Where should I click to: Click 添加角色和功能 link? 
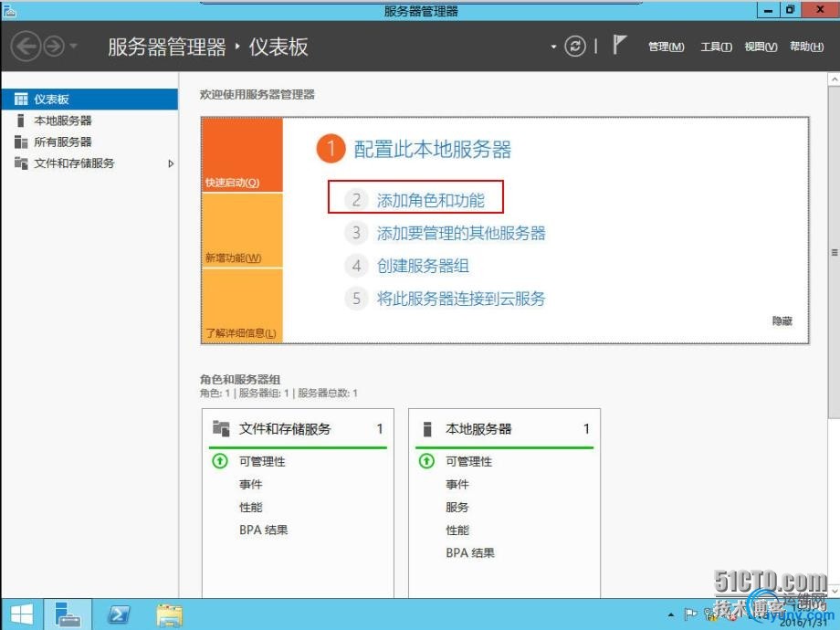[x=431, y=200]
